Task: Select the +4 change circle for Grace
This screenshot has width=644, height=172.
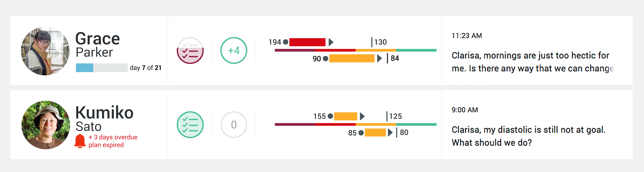Action: click(x=234, y=51)
